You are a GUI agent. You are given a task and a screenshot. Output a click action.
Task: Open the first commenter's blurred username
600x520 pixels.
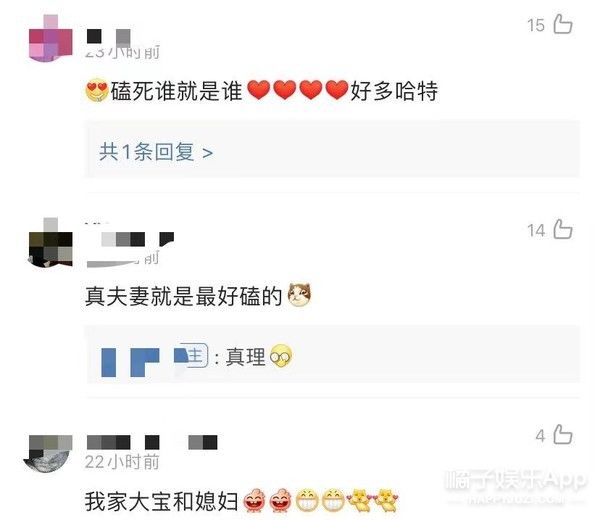click(109, 37)
